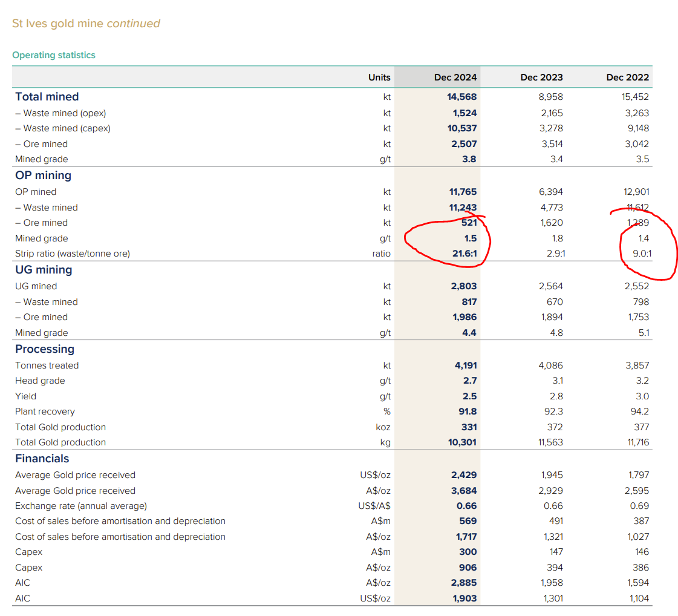Select the Operating statistics heading
This screenshot has height=616, width=678.
(54, 55)
